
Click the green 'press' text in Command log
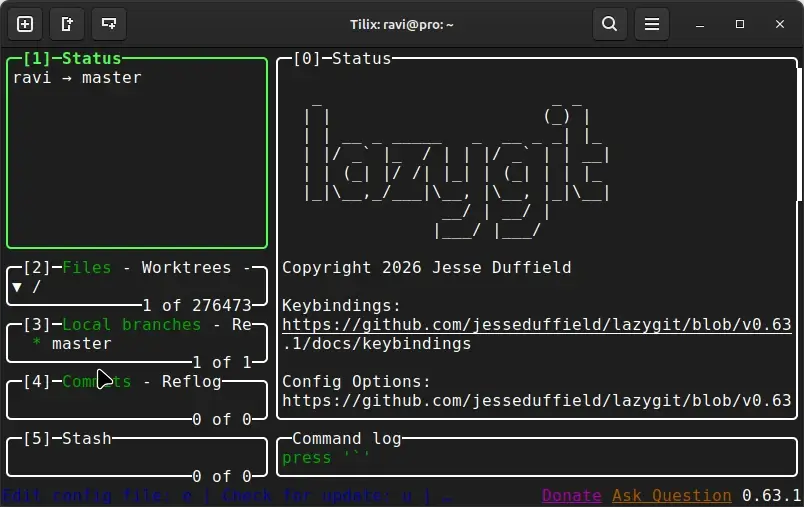(307, 458)
